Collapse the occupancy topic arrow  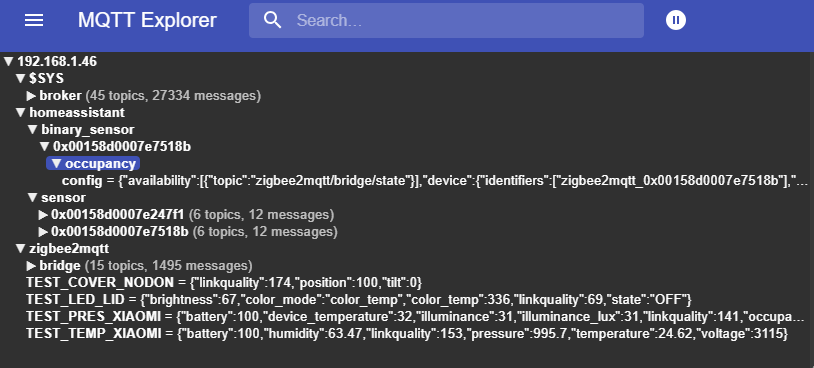tap(56, 164)
